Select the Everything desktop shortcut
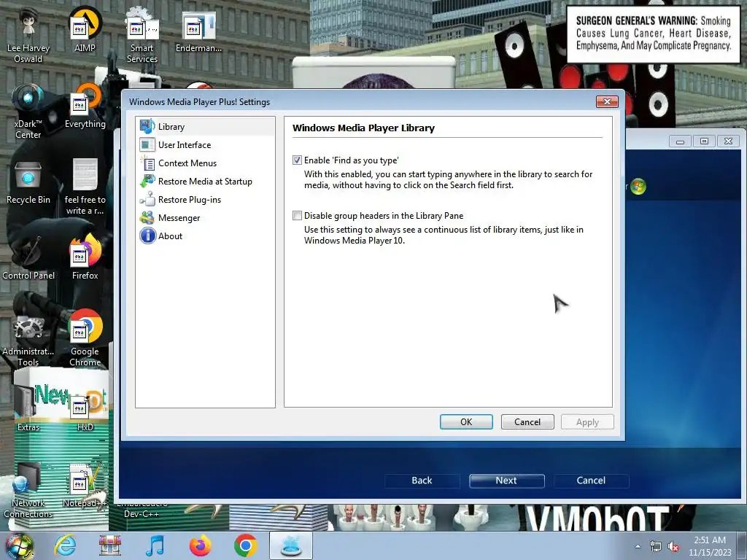Image resolution: width=747 pixels, height=560 pixels. click(x=85, y=106)
